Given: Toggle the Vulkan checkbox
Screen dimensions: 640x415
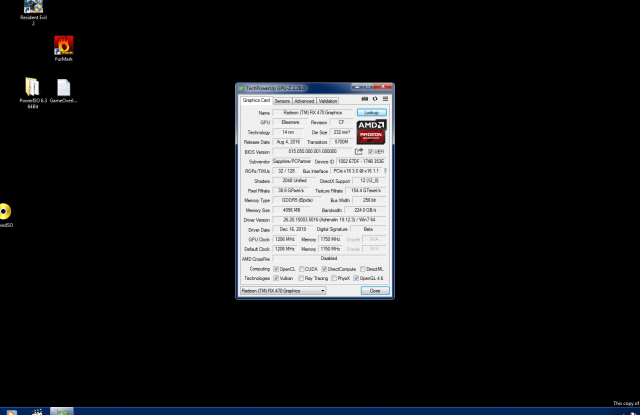Looking at the screenshot, I should click(276, 278).
